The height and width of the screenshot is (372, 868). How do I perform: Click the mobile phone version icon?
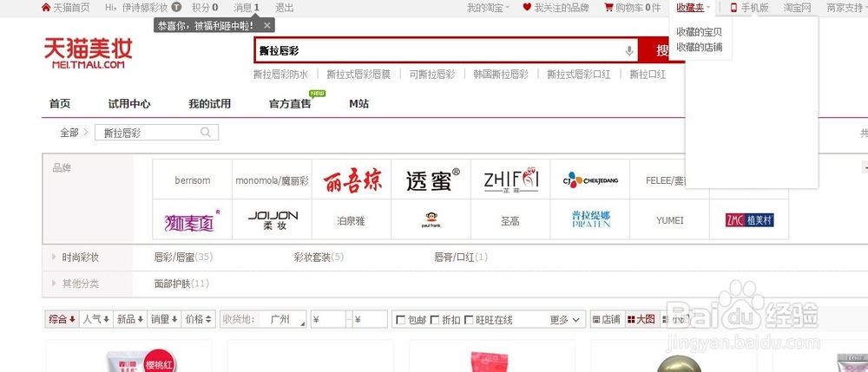[734, 7]
